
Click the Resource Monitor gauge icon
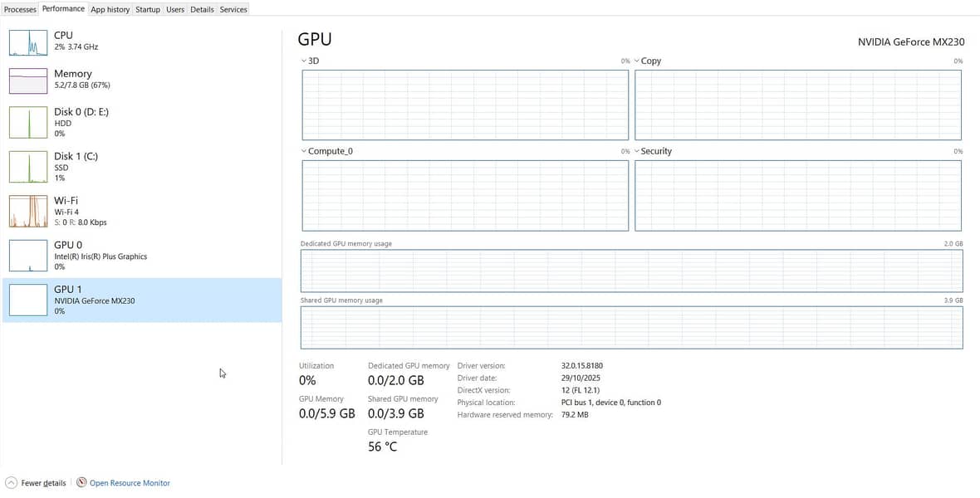tap(81, 482)
